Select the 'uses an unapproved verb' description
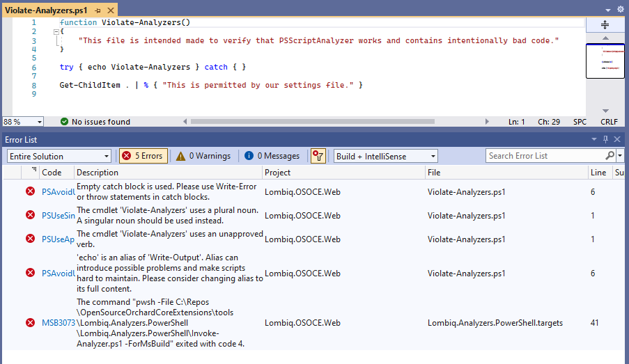 tap(170, 239)
